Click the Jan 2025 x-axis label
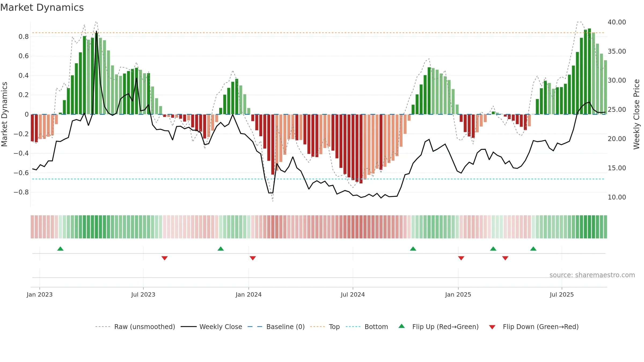 (458, 294)
